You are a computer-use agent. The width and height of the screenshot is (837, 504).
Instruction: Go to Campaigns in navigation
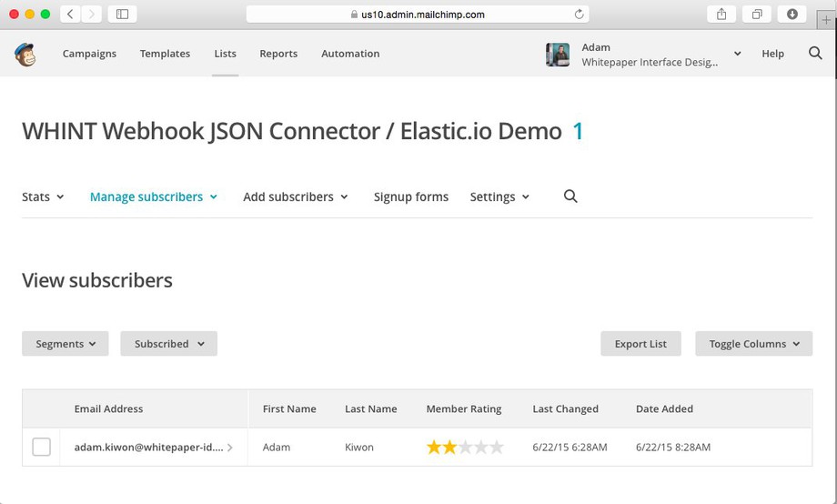pos(89,54)
